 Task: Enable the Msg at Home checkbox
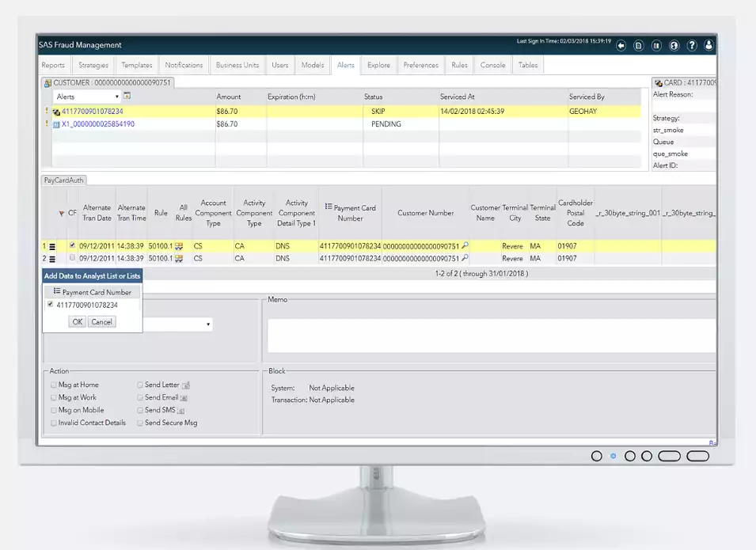52,385
